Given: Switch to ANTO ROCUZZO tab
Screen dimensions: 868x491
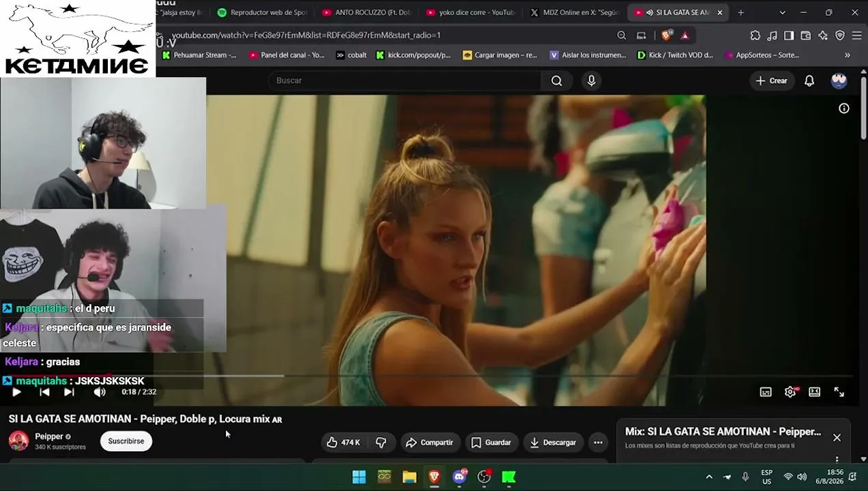Looking at the screenshot, I should (367, 12).
